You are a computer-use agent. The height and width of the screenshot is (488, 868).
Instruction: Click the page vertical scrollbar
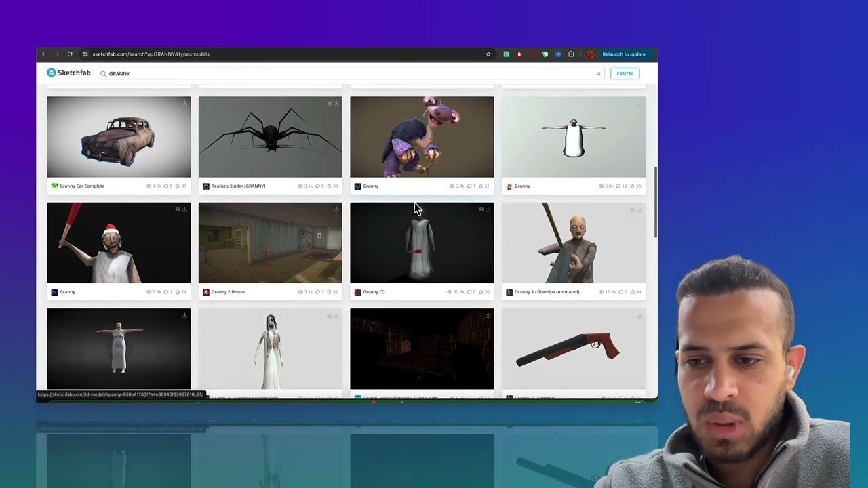(655, 202)
